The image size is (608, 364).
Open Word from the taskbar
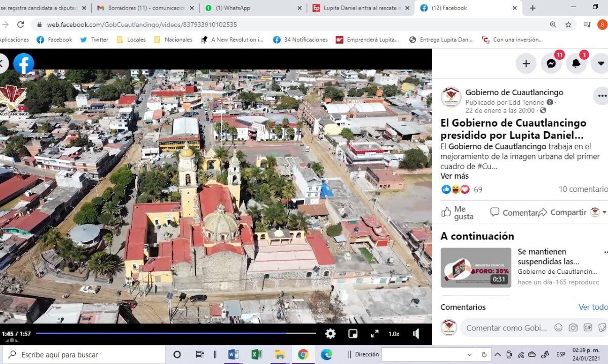pos(234,354)
